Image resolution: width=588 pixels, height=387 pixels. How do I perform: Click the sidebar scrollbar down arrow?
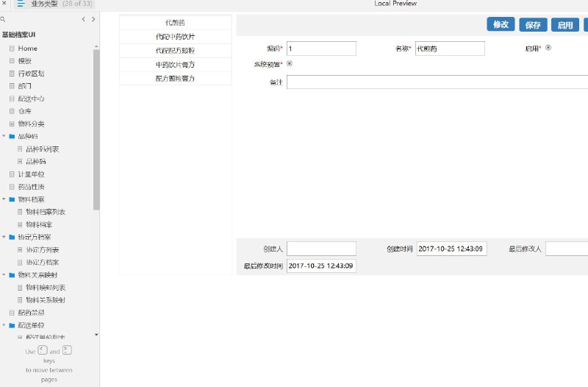pos(96,335)
